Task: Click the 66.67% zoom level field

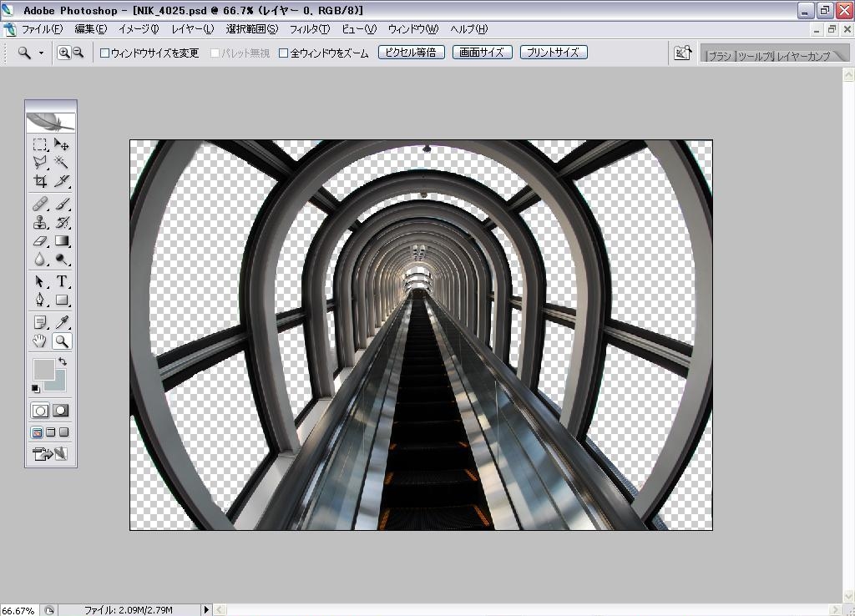Action: coord(18,610)
